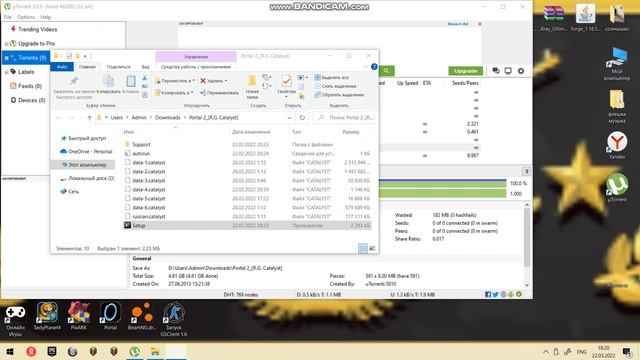Click Выделить все (Select all) in ribbon
The image size is (640, 360).
click(x=331, y=78)
